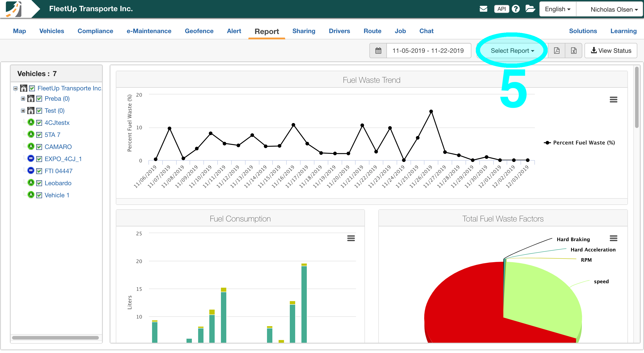The height and width of the screenshot is (353, 644).
Task: Click the View Status button
Action: [611, 51]
